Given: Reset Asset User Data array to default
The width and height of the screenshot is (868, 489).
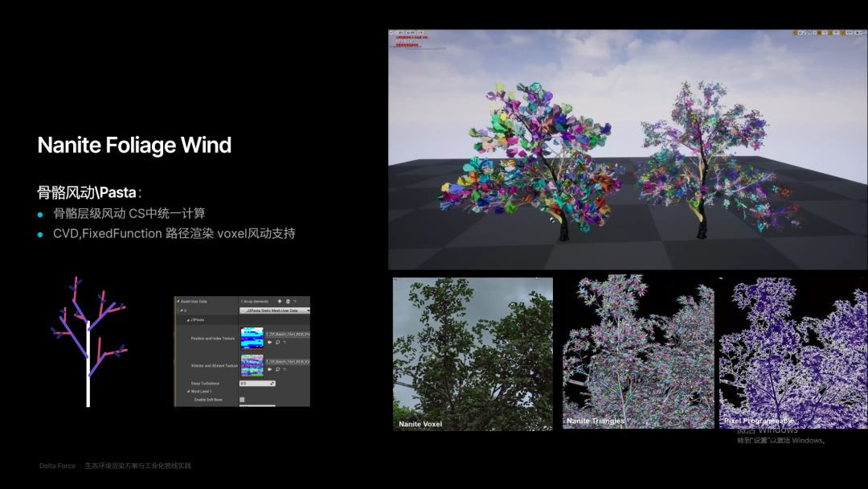Looking at the screenshot, I should pos(295,302).
